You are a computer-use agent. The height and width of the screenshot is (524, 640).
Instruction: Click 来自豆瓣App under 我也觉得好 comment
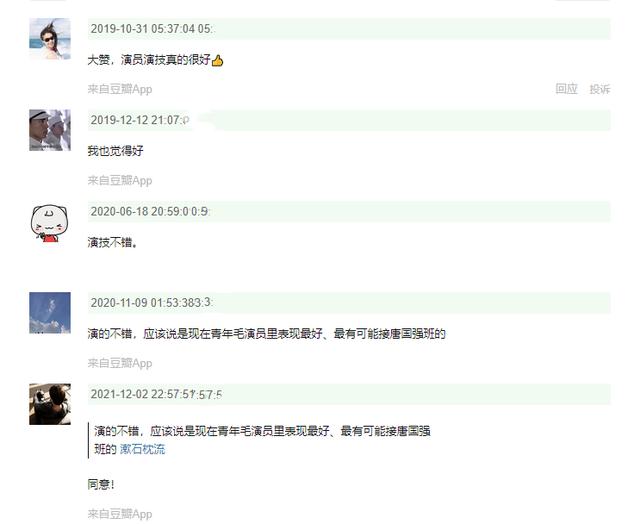coord(120,180)
